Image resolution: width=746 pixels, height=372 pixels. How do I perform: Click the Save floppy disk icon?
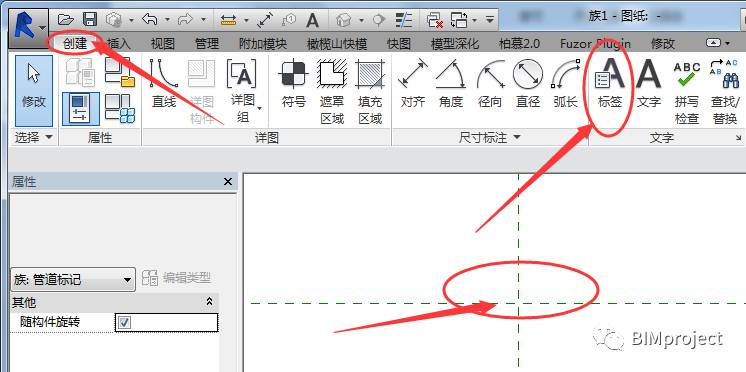click(90, 20)
